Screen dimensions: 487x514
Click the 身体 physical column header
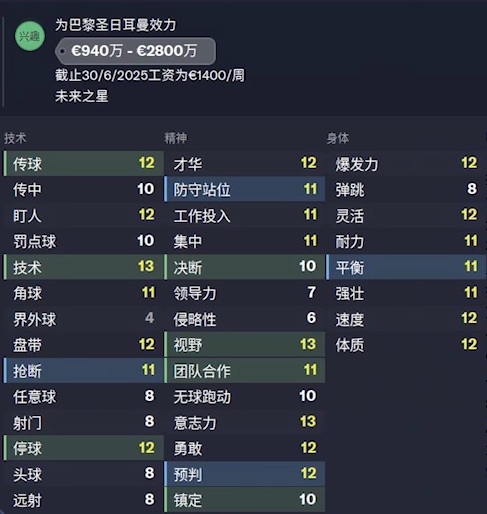[338, 138]
